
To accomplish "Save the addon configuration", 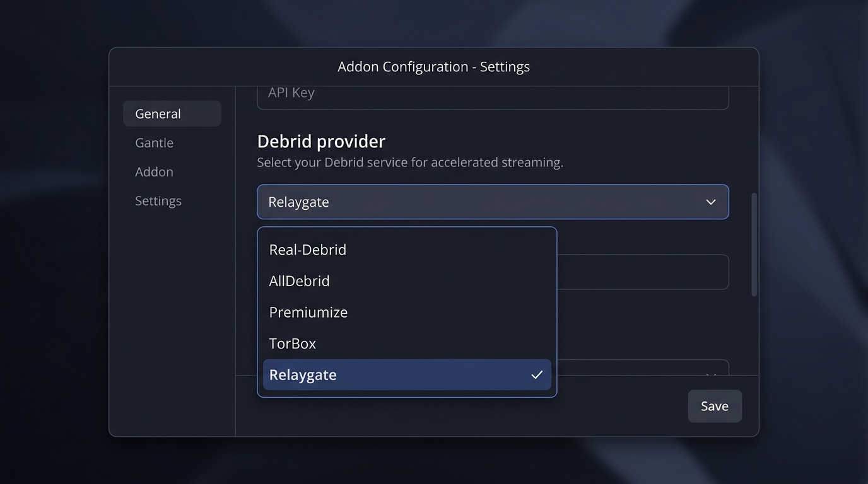I will [715, 406].
